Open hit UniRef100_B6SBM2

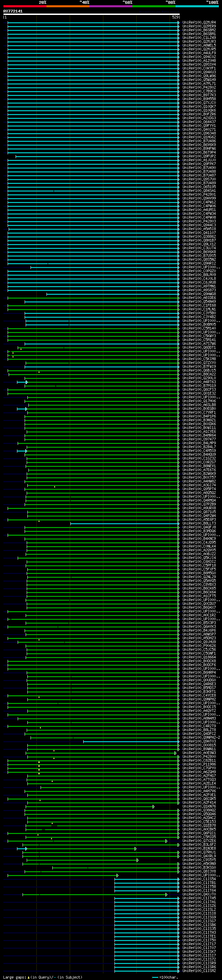tap(199, 31)
